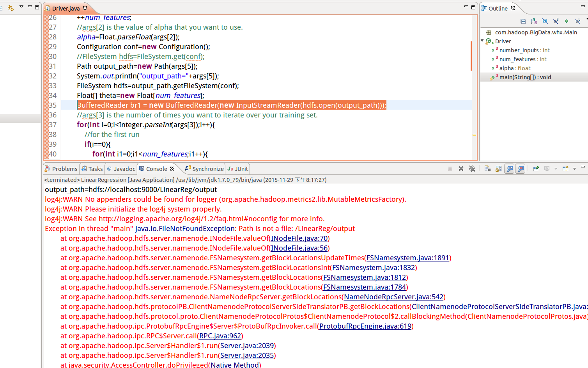Open Server.java:2035 link
The height and width of the screenshot is (368, 588).
[x=247, y=356]
